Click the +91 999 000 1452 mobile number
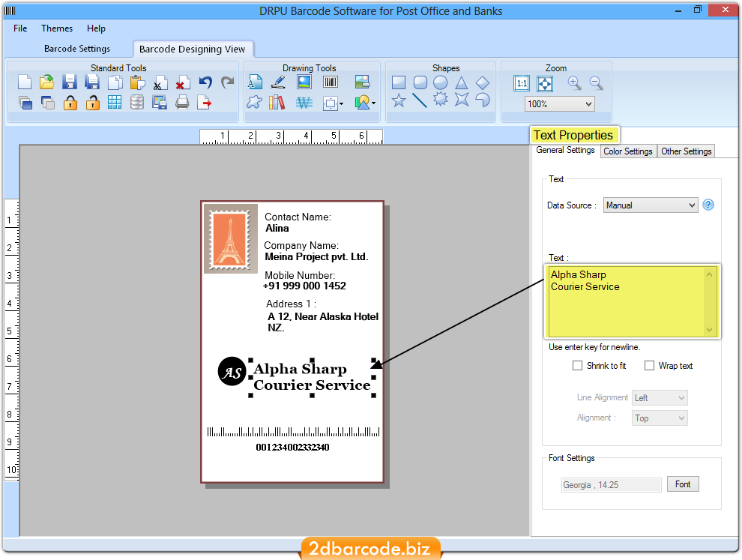The height and width of the screenshot is (560, 742). [304, 286]
